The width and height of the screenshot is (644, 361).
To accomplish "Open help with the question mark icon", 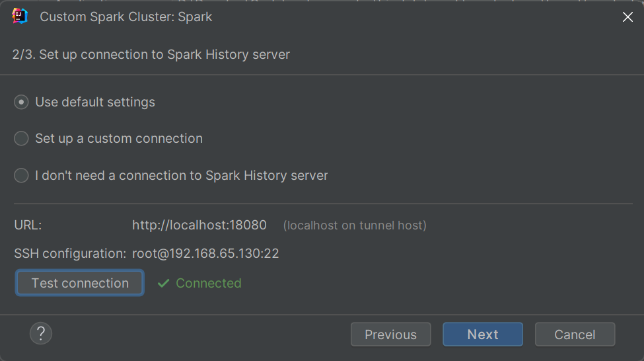I will click(x=41, y=333).
